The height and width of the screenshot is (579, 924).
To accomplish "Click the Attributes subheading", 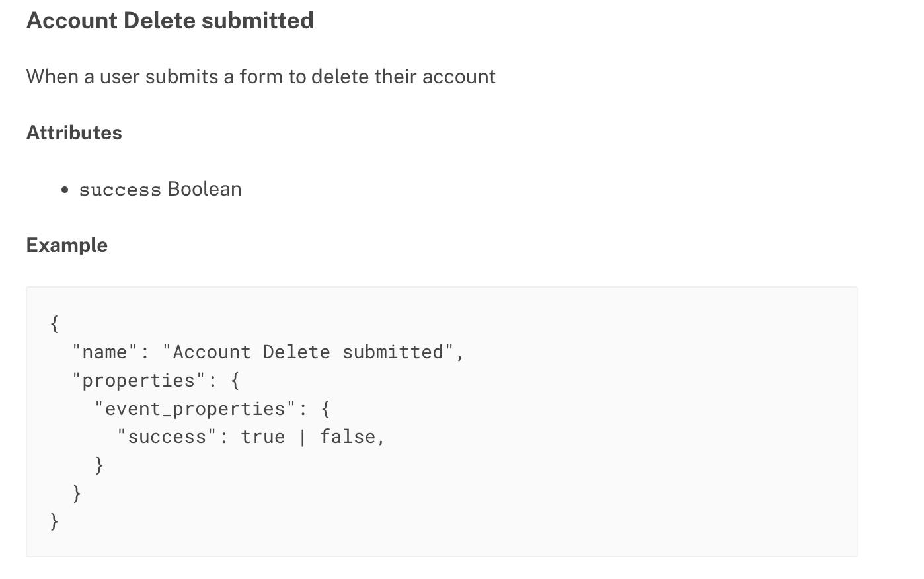I will tap(74, 133).
